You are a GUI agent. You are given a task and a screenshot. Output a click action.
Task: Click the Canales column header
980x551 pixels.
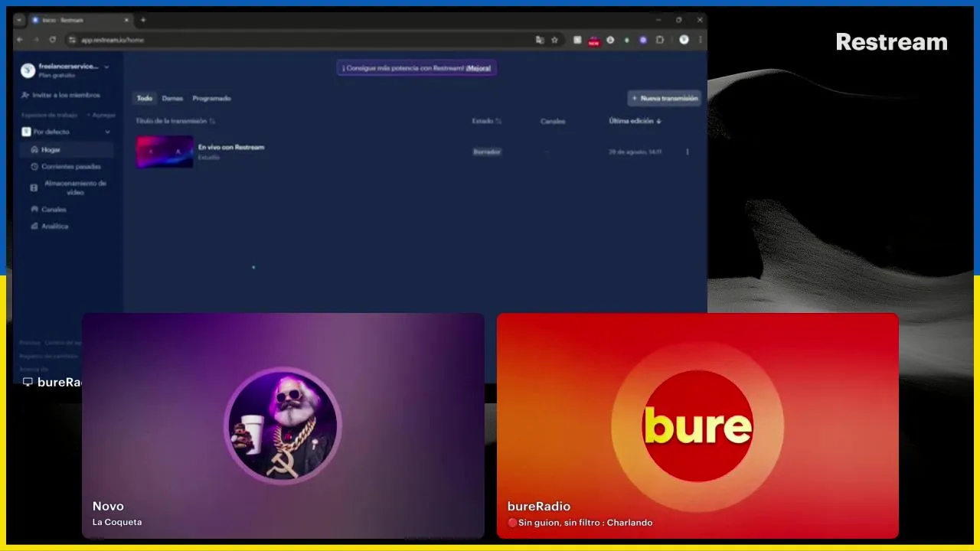coord(553,121)
